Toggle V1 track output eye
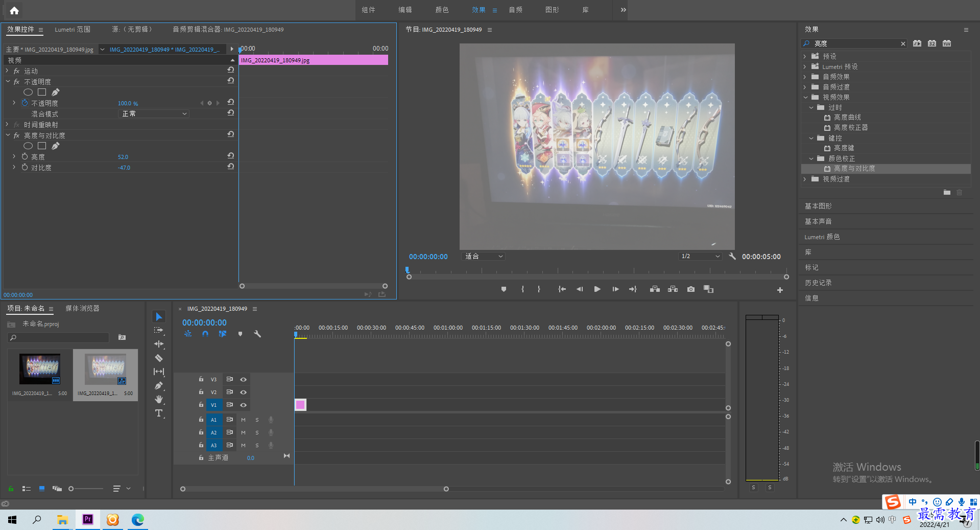This screenshot has height=530, width=980. [243, 405]
